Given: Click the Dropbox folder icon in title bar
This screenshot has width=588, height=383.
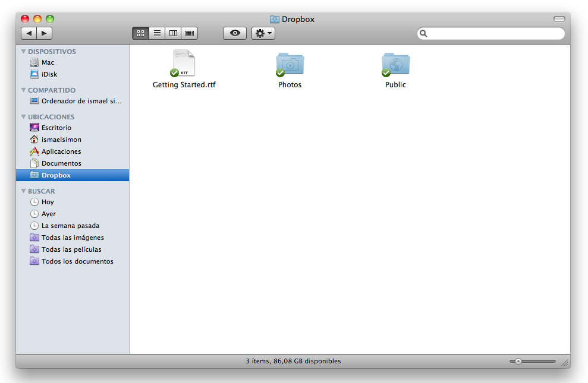Looking at the screenshot, I should click(275, 19).
